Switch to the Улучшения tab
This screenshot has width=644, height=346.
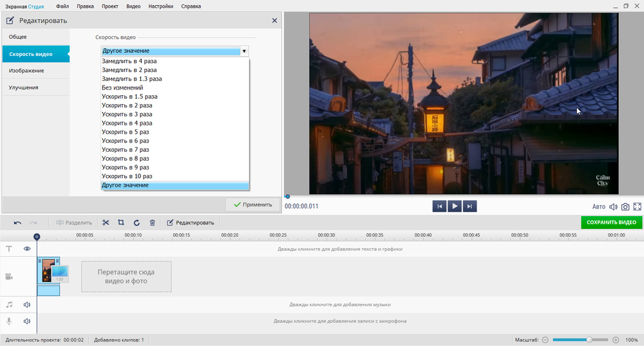(x=35, y=87)
